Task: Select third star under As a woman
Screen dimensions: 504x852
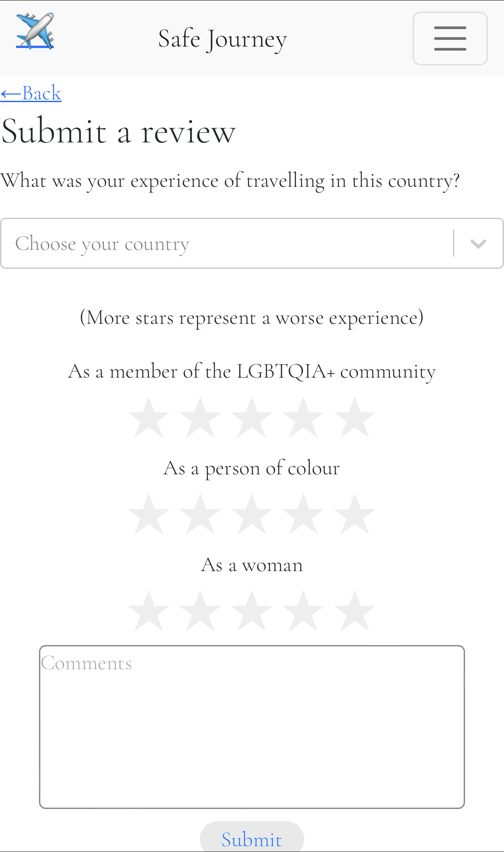Action: coord(252,611)
